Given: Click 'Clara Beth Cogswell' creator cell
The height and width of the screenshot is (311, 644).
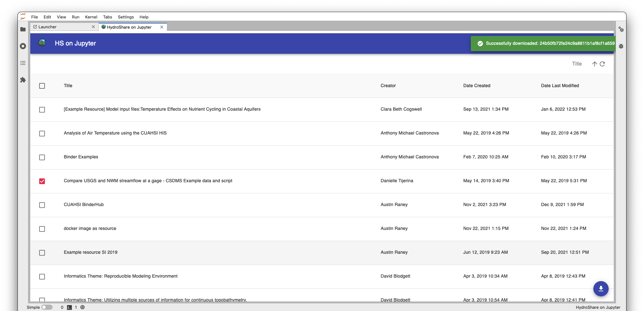Looking at the screenshot, I should [401, 109].
